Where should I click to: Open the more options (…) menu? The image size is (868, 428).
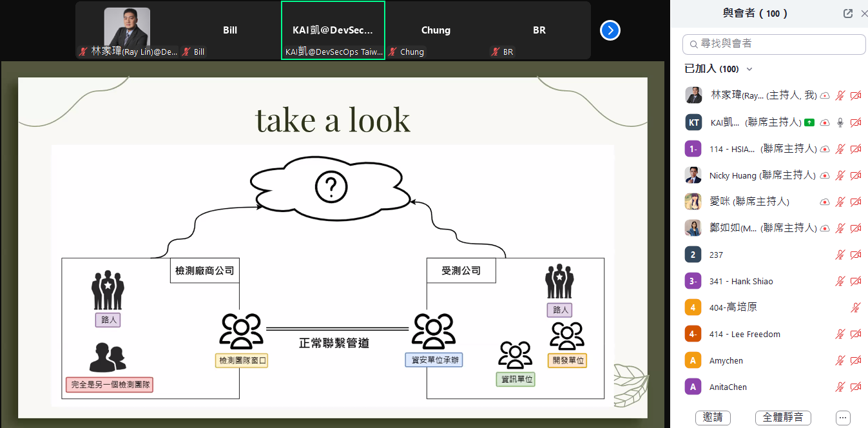pos(843,417)
